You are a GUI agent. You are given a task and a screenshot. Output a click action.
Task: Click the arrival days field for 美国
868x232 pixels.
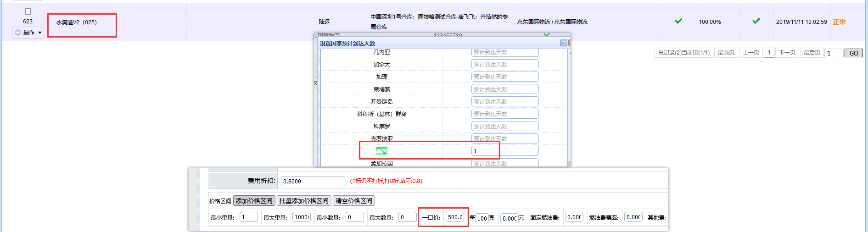pyautogui.click(x=505, y=151)
